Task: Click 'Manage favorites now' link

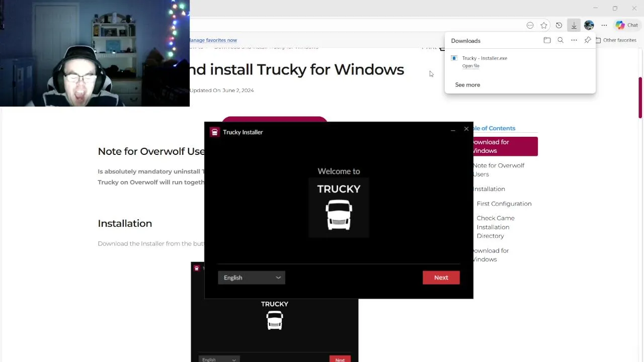Action: tap(213, 40)
